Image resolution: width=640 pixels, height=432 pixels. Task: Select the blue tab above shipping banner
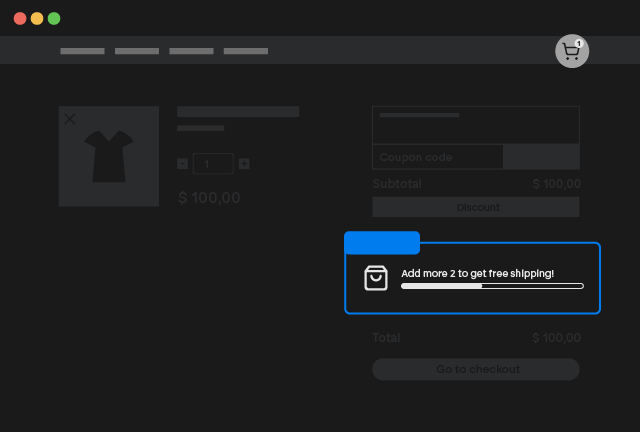(x=382, y=243)
